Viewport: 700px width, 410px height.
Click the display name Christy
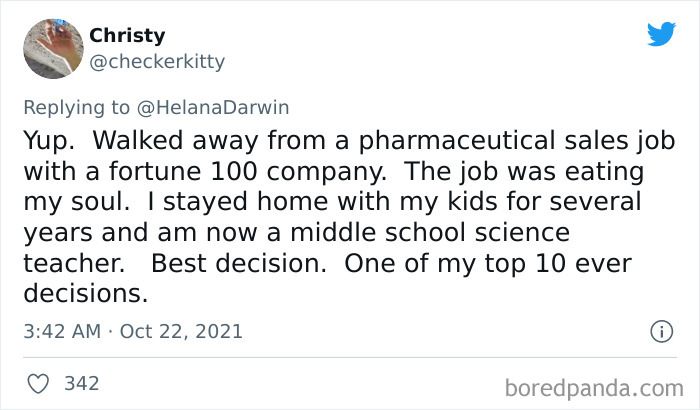127,35
